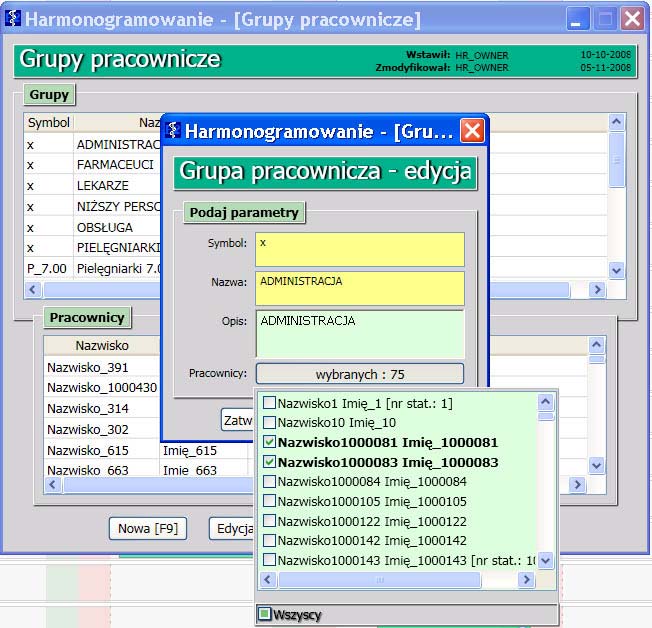The height and width of the screenshot is (628, 652).
Task: Click scroll down arrow in Pracownicy table
Action: [596, 465]
